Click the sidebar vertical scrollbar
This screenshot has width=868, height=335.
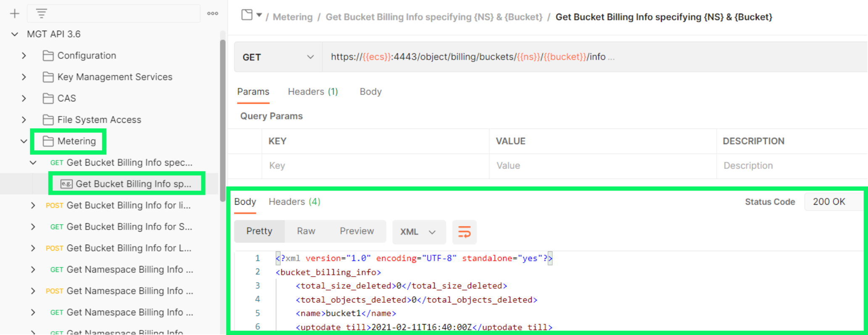[x=223, y=120]
